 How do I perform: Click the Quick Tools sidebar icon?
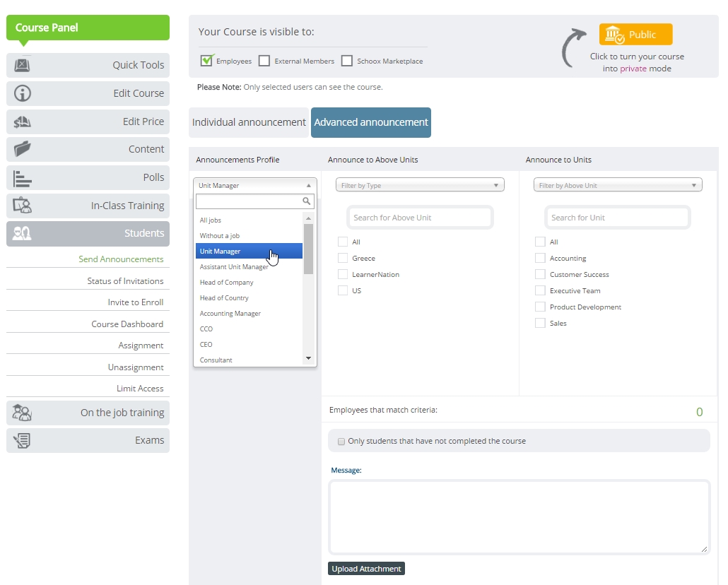(x=22, y=65)
